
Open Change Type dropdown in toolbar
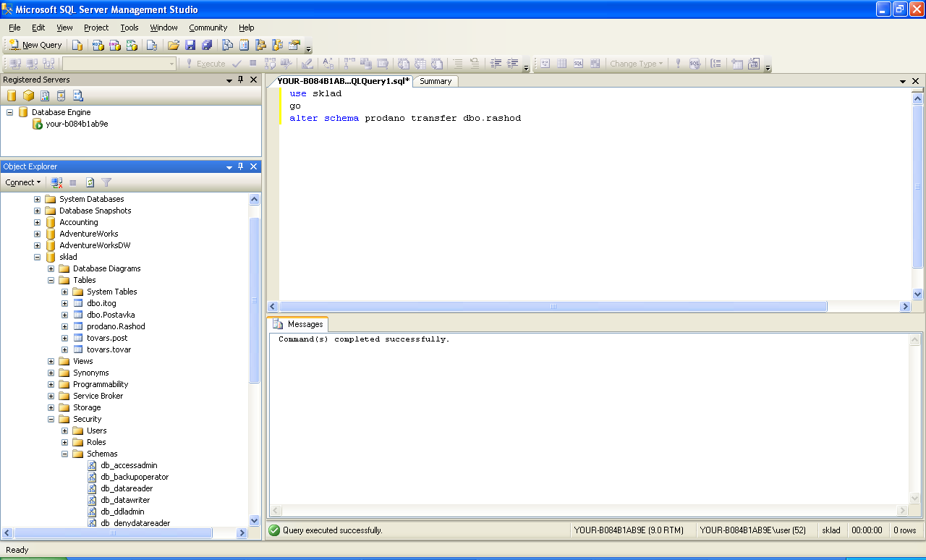pyautogui.click(x=636, y=64)
